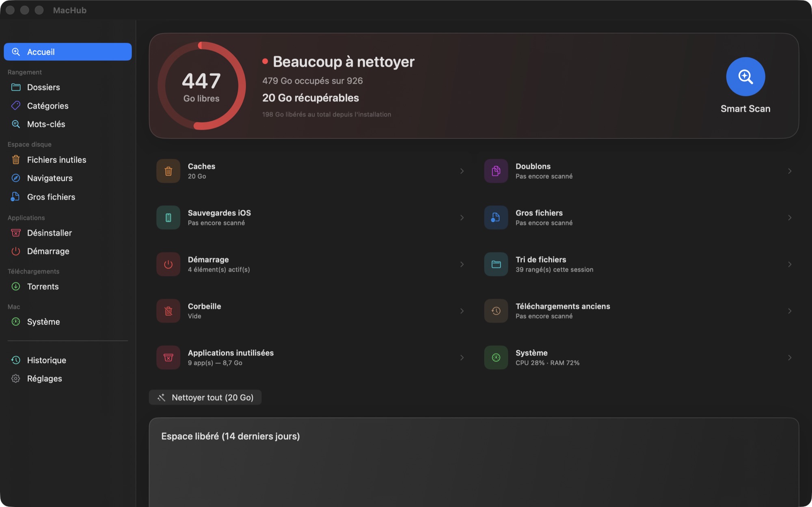Click the 447 Go libres disk gauge
This screenshot has width=812, height=507.
coord(201,86)
